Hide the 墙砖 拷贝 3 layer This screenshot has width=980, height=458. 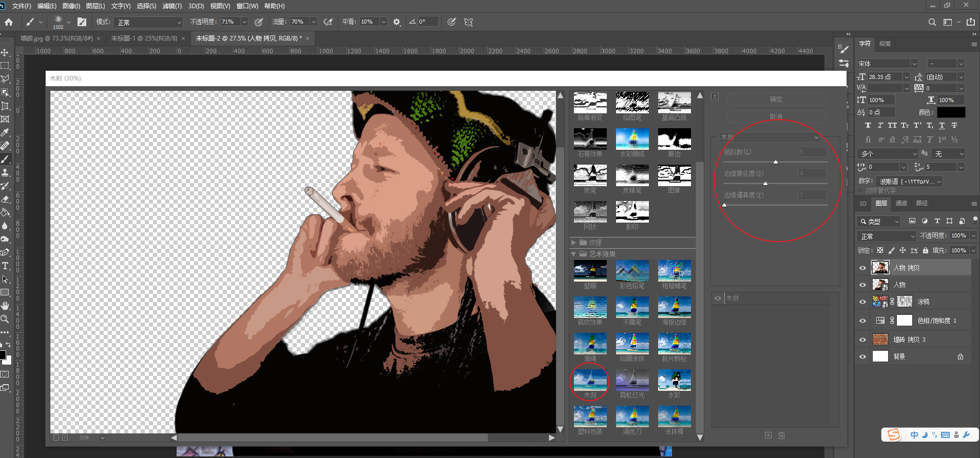(862, 340)
